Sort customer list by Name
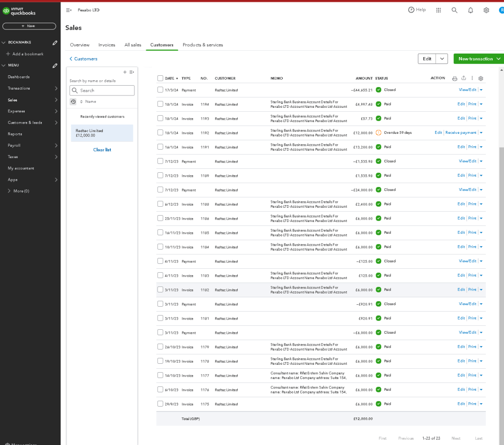The height and width of the screenshot is (445, 504). pyautogui.click(x=88, y=101)
